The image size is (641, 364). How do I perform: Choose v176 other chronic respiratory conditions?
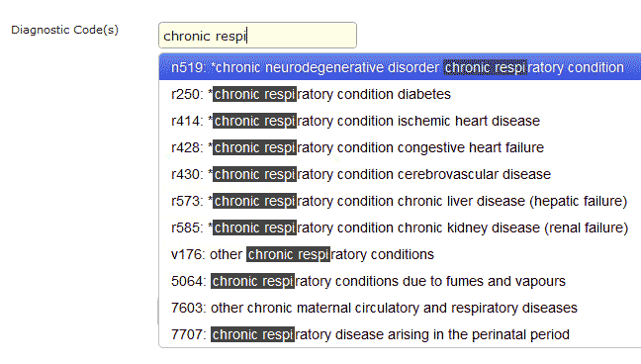pos(400,254)
